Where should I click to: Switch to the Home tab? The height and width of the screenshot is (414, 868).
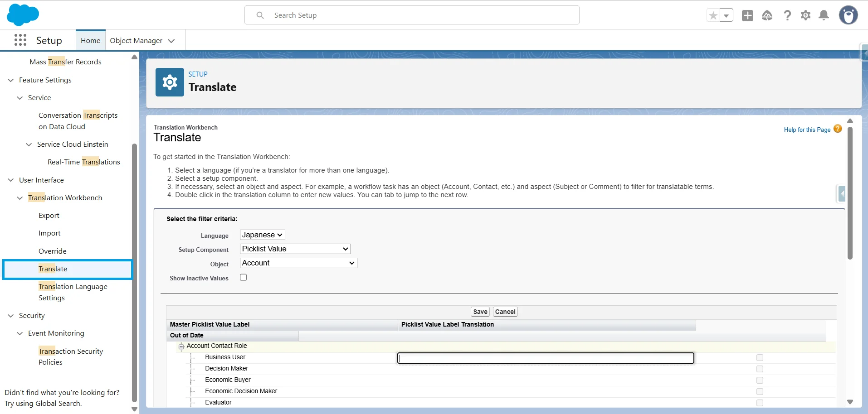pyautogui.click(x=91, y=41)
